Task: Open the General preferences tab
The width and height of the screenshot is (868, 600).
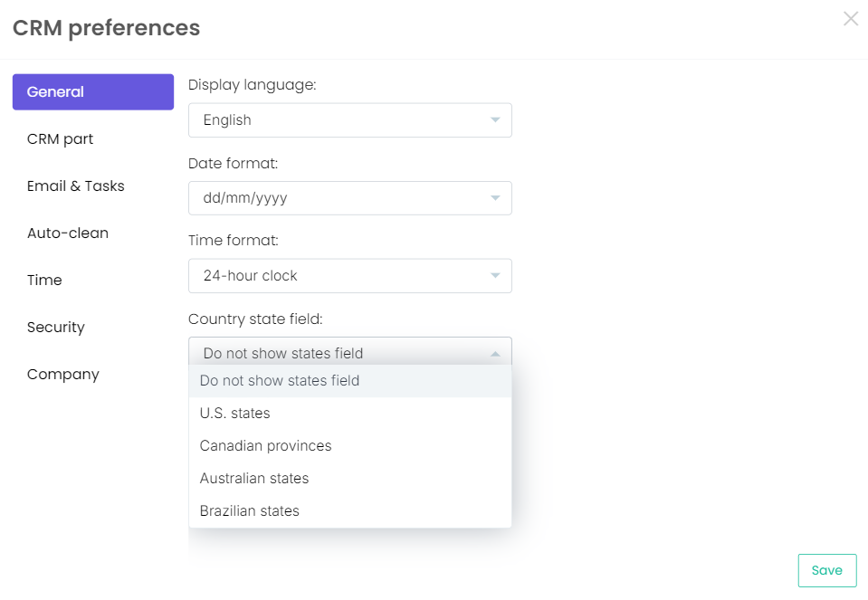Action: 93,92
